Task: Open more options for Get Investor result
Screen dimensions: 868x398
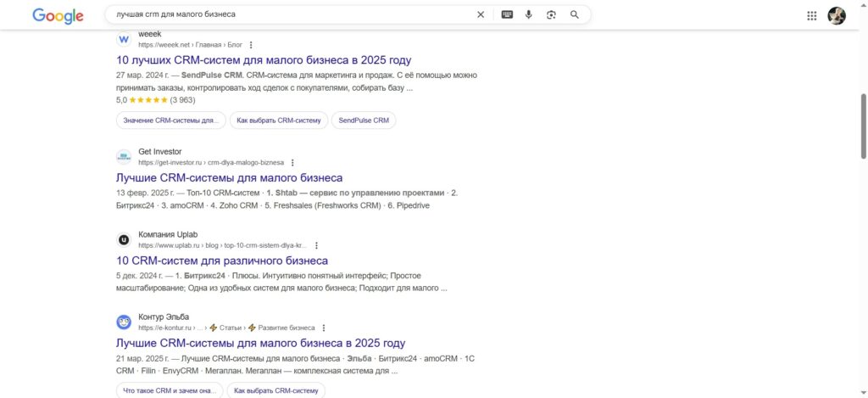Action: (292, 162)
